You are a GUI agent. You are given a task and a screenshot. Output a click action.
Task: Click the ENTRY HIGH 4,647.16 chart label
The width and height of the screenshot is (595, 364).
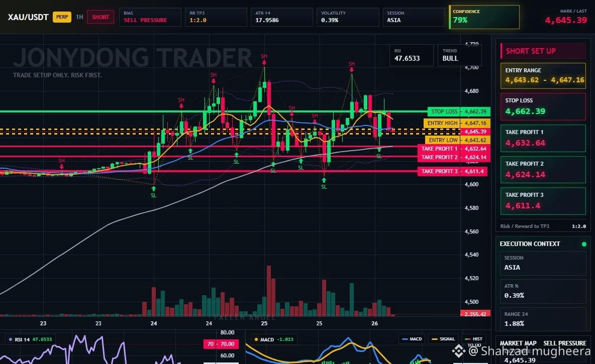[x=457, y=123]
